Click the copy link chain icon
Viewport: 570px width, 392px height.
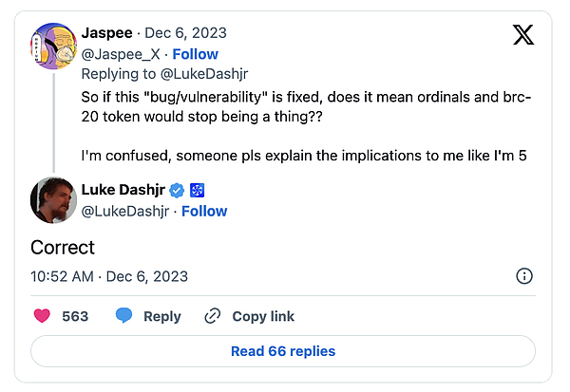(x=213, y=316)
